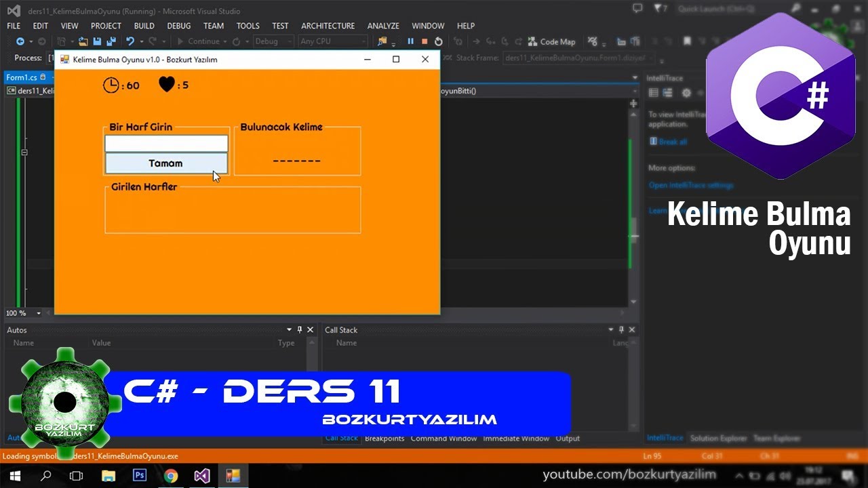
Task: Close the Autos panel
Action: click(311, 329)
